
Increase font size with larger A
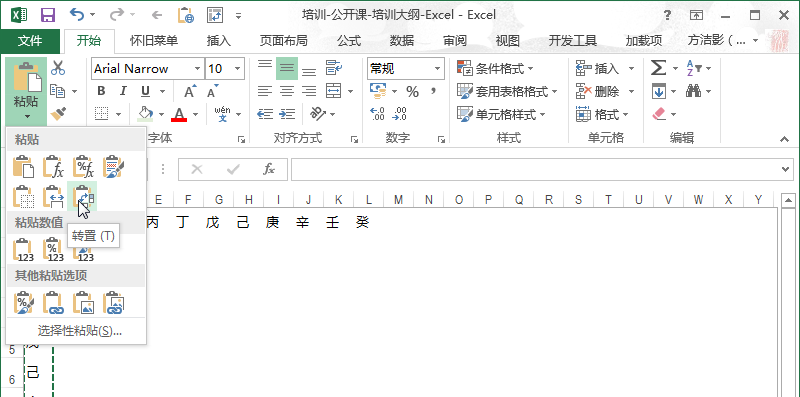tap(191, 91)
